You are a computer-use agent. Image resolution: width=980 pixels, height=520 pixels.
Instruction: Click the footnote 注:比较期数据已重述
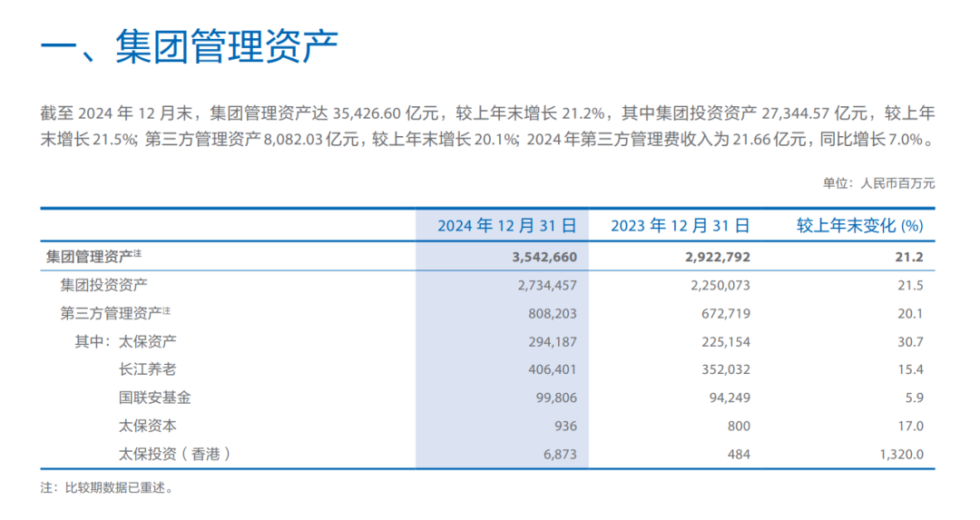(x=107, y=487)
